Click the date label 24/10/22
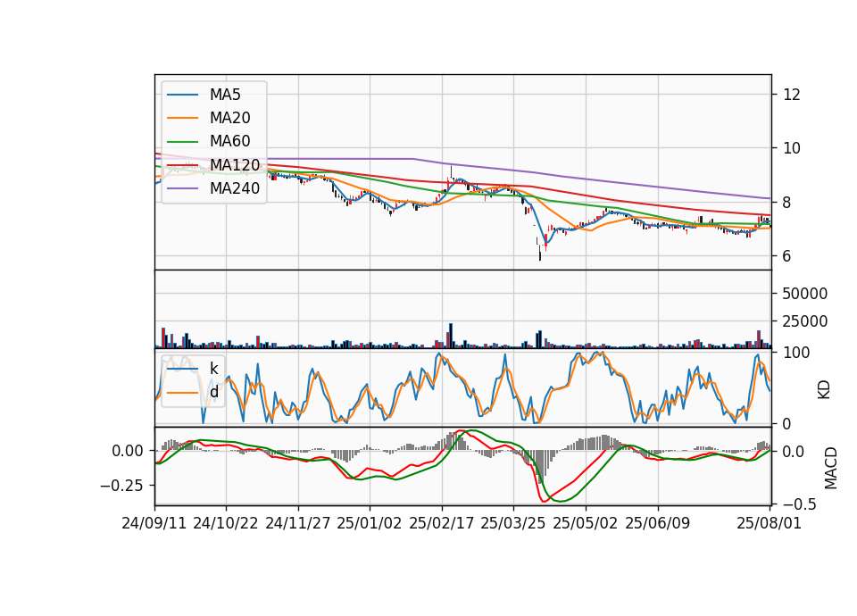The width and height of the screenshot is (857, 616). coord(226,524)
